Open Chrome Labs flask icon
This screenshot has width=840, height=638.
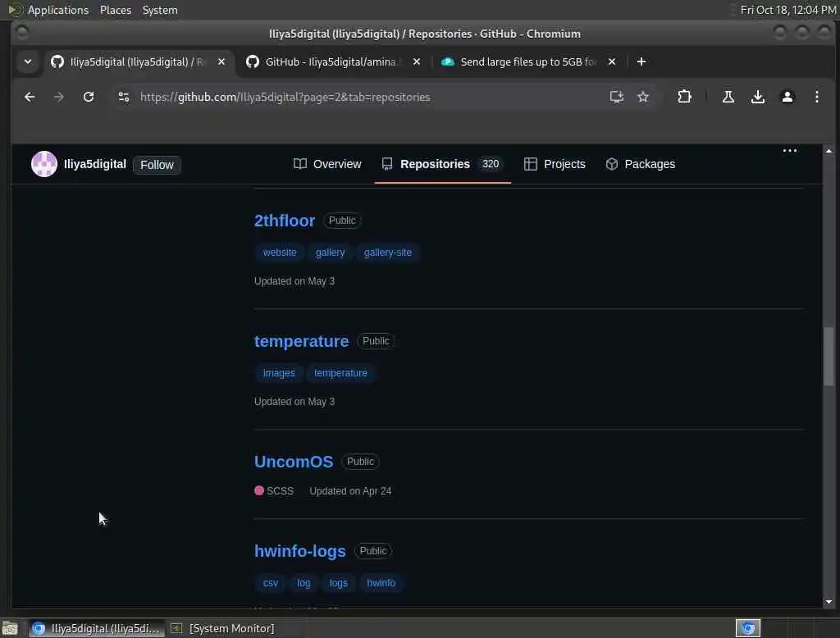[728, 97]
